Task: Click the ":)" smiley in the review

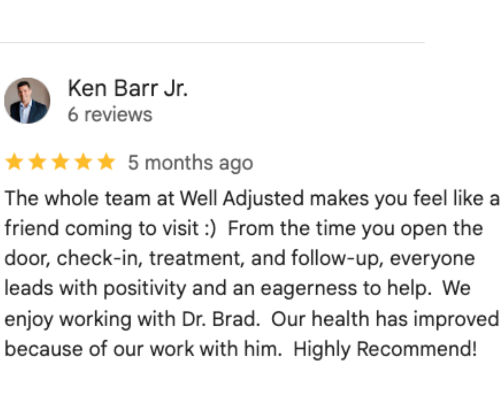Action: (210, 229)
